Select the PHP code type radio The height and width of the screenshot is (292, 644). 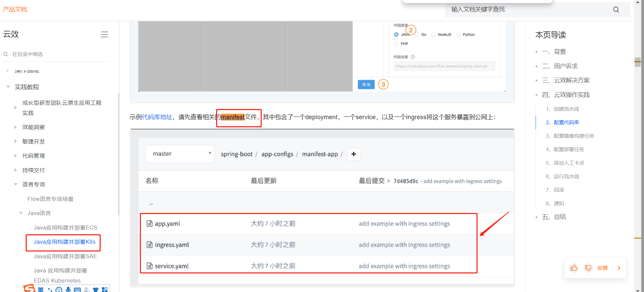click(x=396, y=44)
